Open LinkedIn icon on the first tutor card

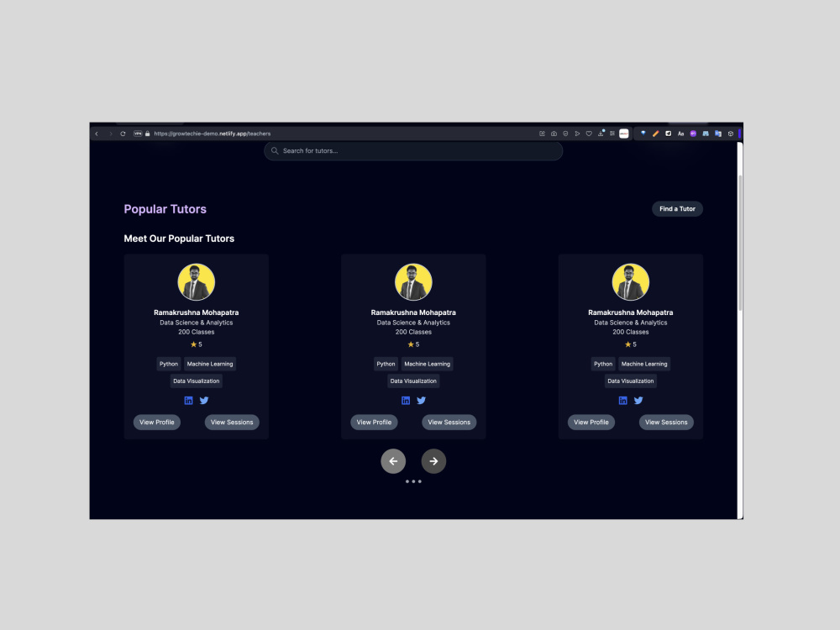(188, 401)
